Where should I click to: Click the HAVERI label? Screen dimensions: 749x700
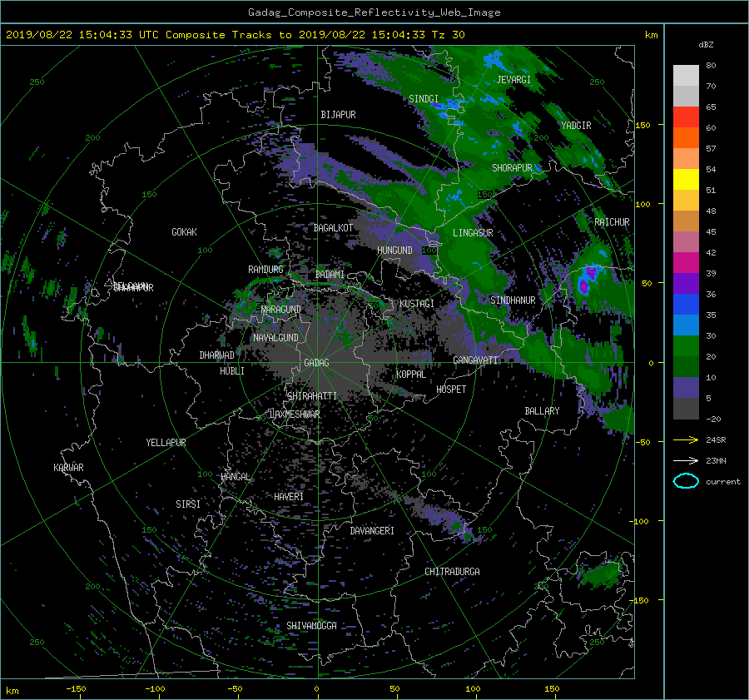pos(289,497)
